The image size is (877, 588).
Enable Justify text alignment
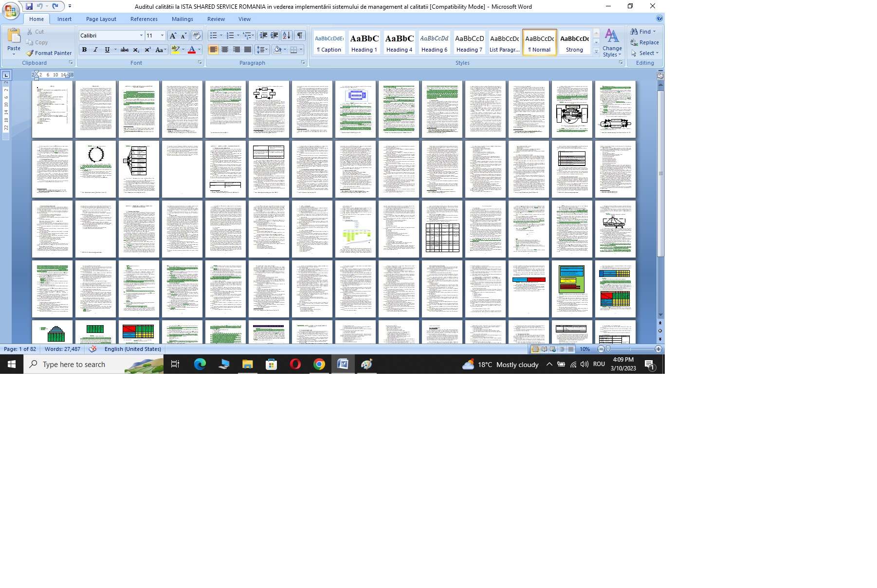248,50
